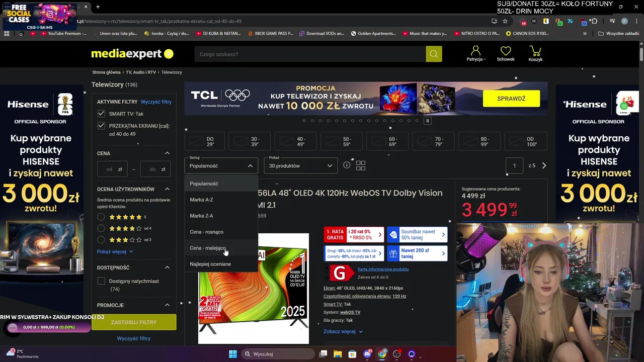Image resolution: width=644 pixels, height=362 pixels.
Task: Select Cena - malejąco sort option
Action: click(221, 248)
